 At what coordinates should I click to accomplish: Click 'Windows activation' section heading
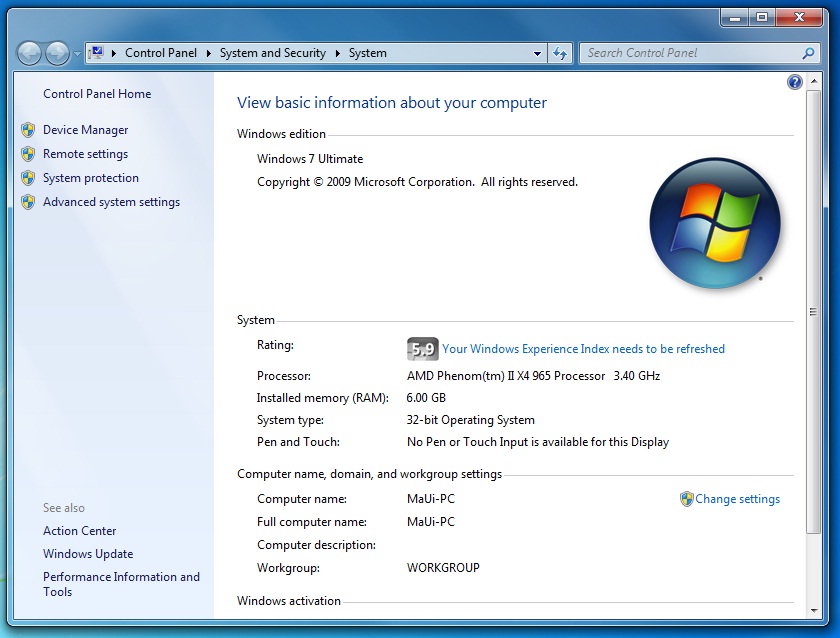289,601
